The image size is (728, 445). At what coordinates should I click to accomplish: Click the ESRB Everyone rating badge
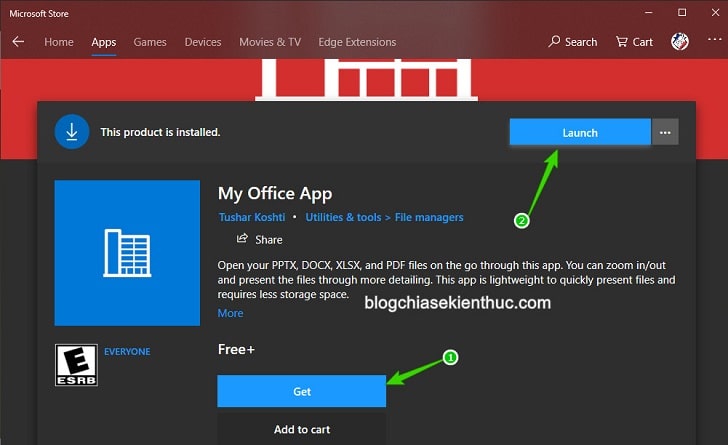point(76,365)
